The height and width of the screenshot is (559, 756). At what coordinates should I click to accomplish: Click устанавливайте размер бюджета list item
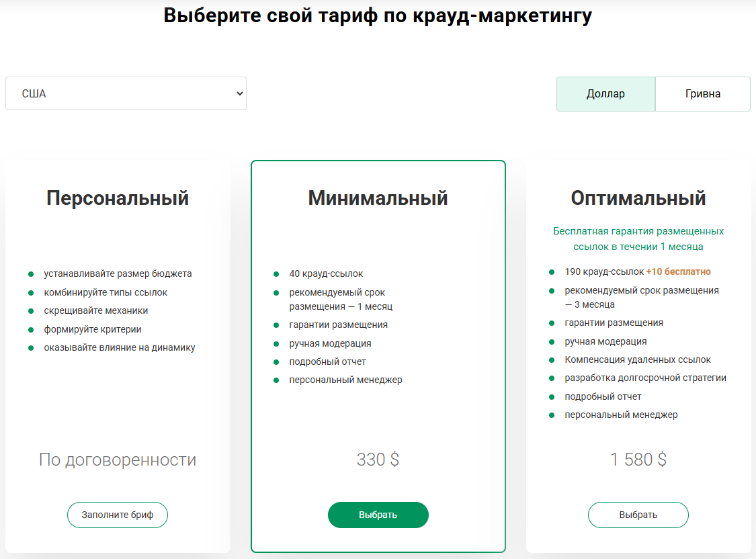(x=118, y=273)
